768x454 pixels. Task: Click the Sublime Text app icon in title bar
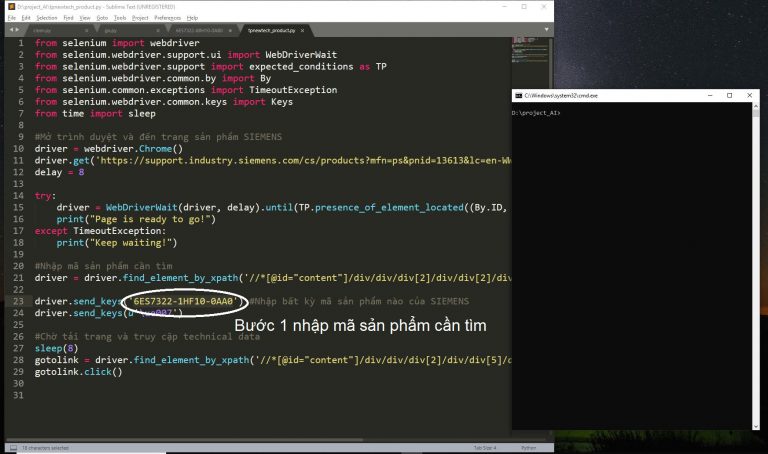[7, 6]
